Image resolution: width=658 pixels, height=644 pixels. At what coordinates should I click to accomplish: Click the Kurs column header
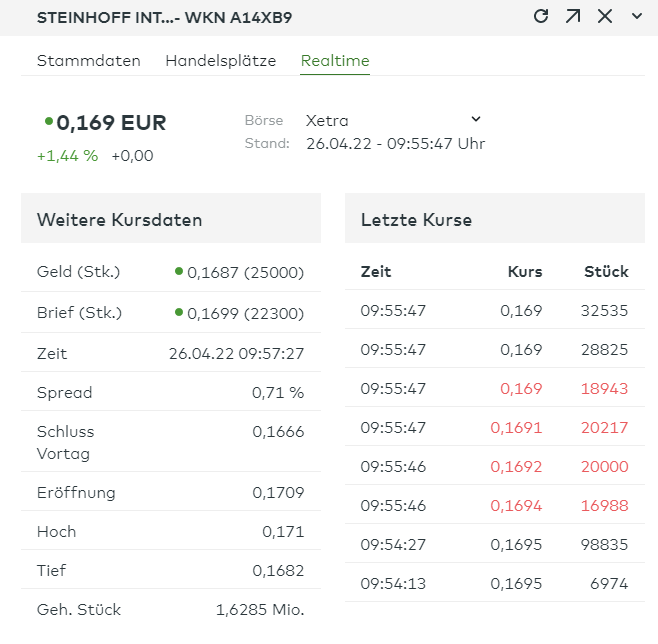click(x=525, y=271)
